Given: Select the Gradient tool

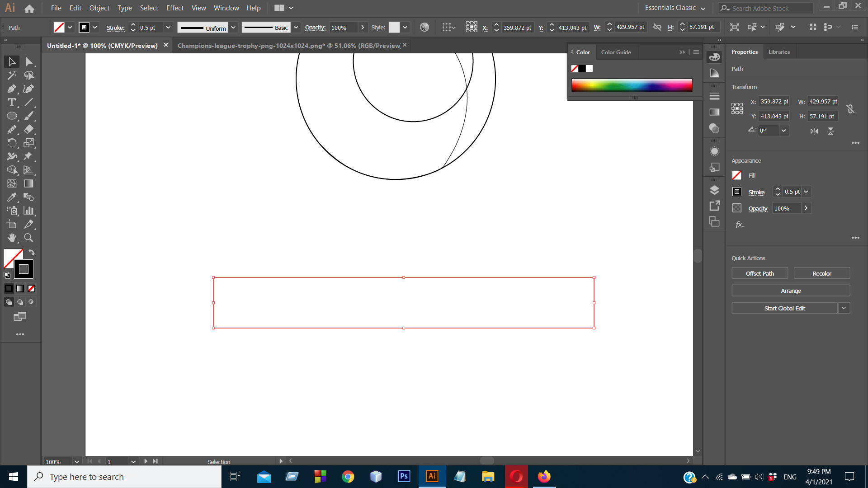Looking at the screenshot, I should (x=29, y=183).
